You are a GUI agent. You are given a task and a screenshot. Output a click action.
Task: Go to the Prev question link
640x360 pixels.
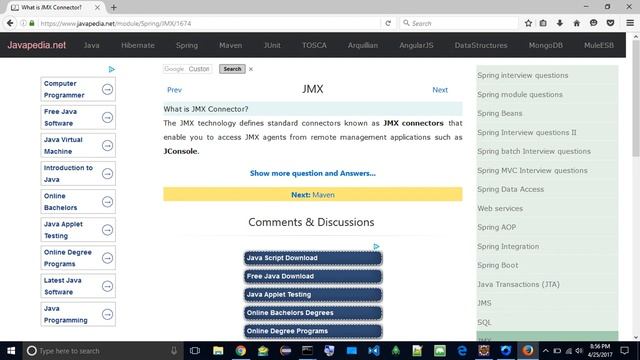[x=174, y=90]
